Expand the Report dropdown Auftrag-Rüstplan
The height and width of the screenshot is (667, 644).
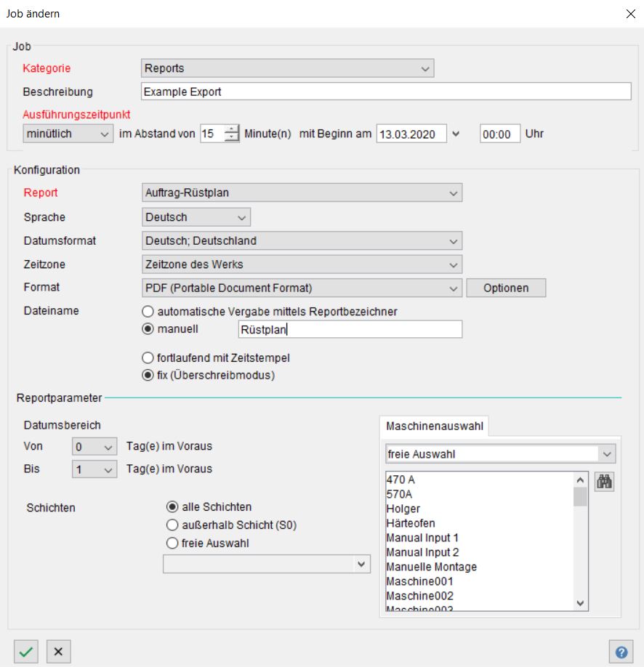click(x=302, y=193)
